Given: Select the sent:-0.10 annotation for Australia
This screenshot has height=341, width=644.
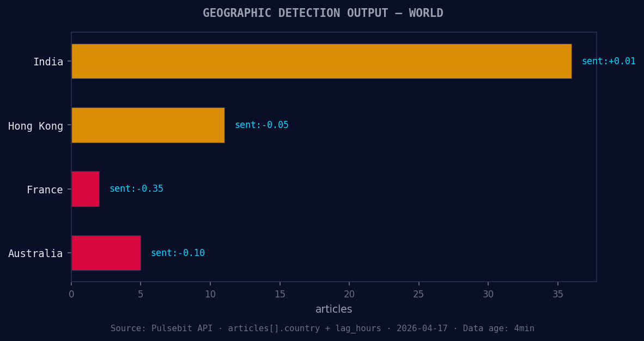Looking at the screenshot, I should pyautogui.click(x=177, y=252).
